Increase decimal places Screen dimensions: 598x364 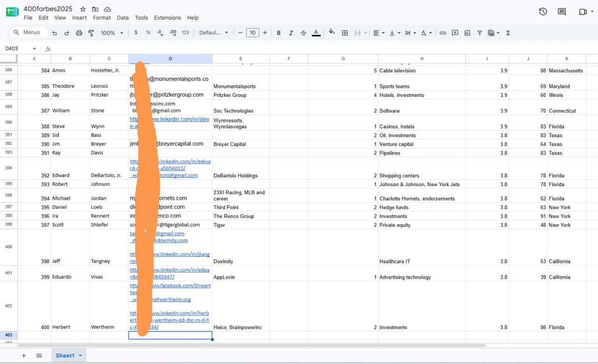173,33
